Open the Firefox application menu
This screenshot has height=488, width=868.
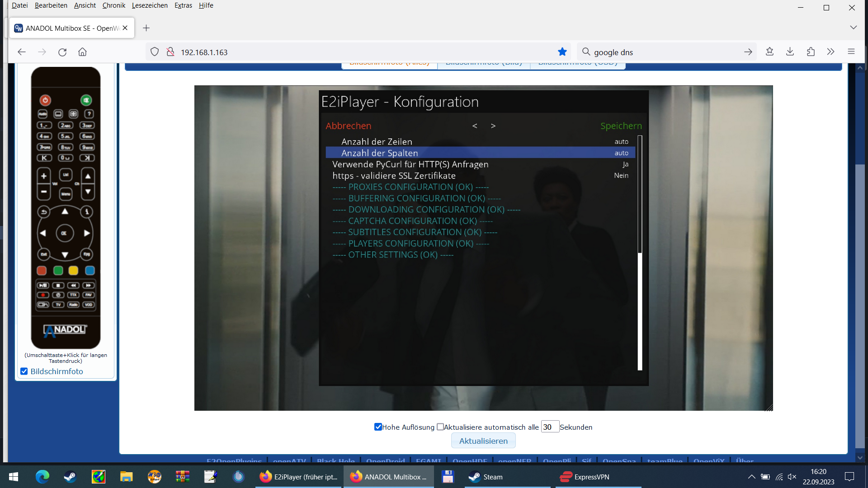851,52
